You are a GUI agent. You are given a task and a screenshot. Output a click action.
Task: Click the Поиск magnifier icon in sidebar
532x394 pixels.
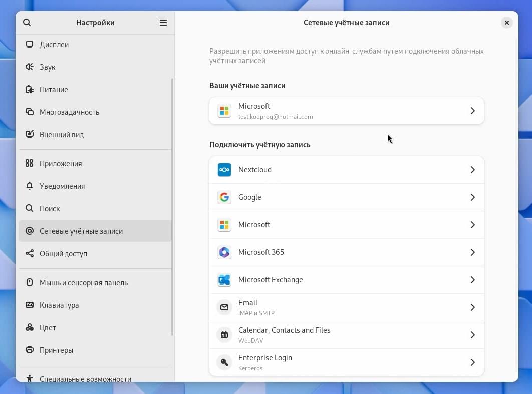point(30,208)
